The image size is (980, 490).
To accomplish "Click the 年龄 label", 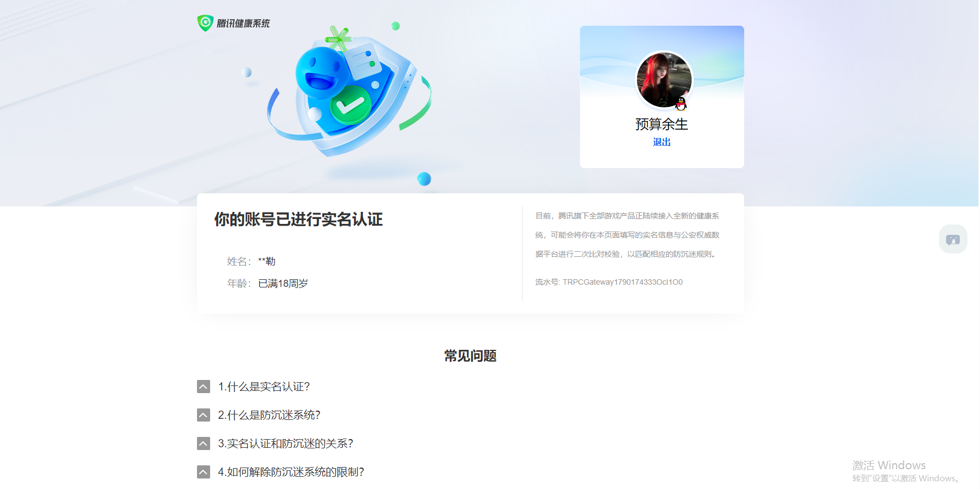I will coord(239,284).
